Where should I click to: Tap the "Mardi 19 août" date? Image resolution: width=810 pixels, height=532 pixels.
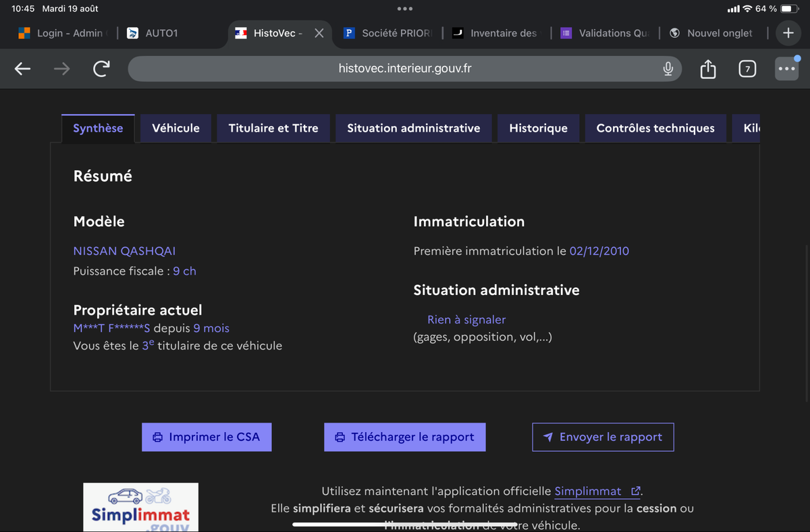click(70, 9)
